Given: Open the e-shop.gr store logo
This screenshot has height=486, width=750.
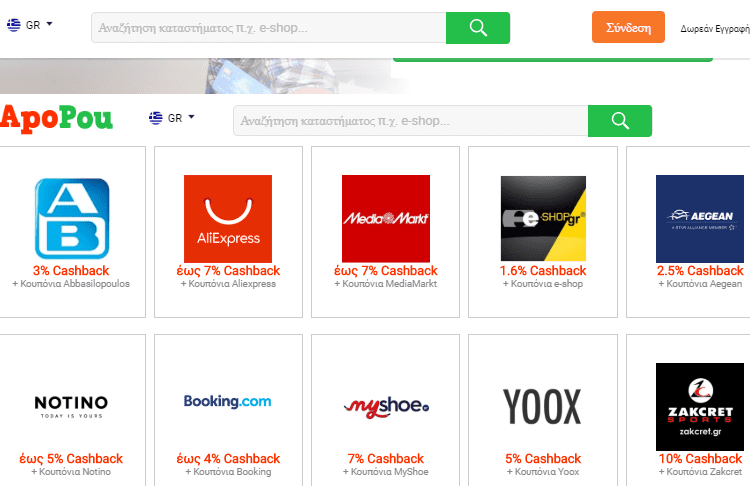Looking at the screenshot, I should pyautogui.click(x=543, y=219).
